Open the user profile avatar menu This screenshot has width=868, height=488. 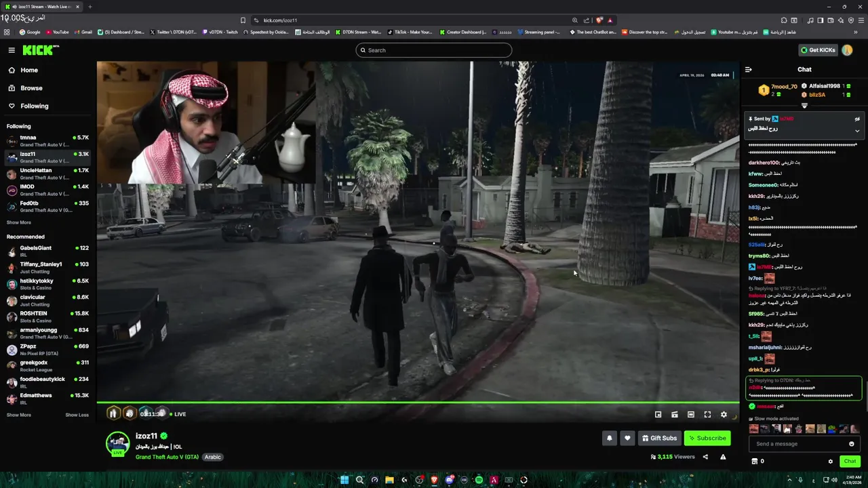tap(847, 50)
